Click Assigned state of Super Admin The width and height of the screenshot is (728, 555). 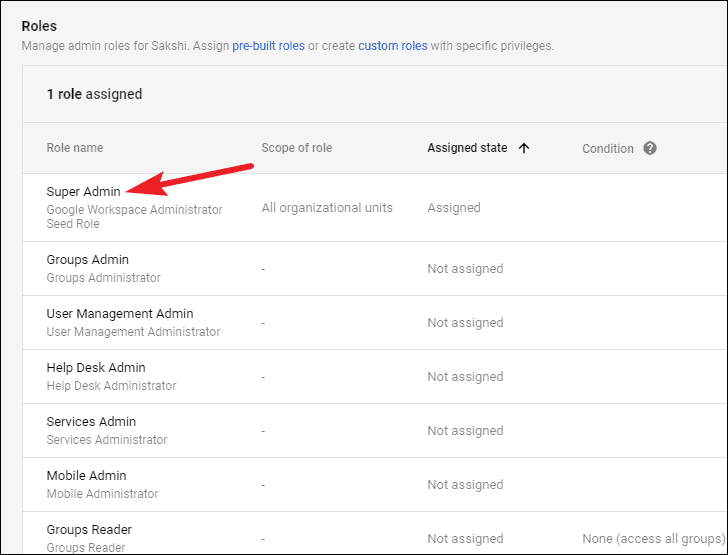[454, 208]
